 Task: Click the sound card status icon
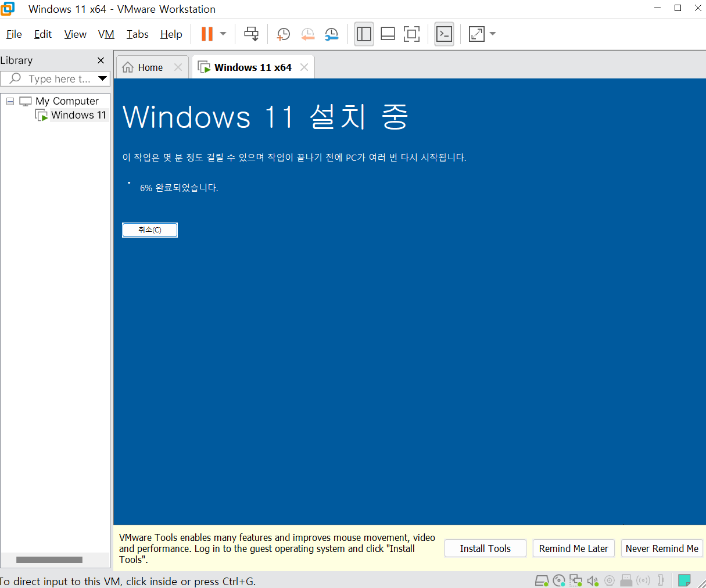click(593, 580)
